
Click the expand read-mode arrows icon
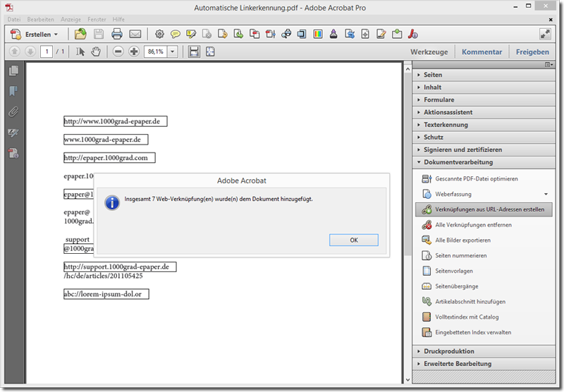click(x=545, y=34)
